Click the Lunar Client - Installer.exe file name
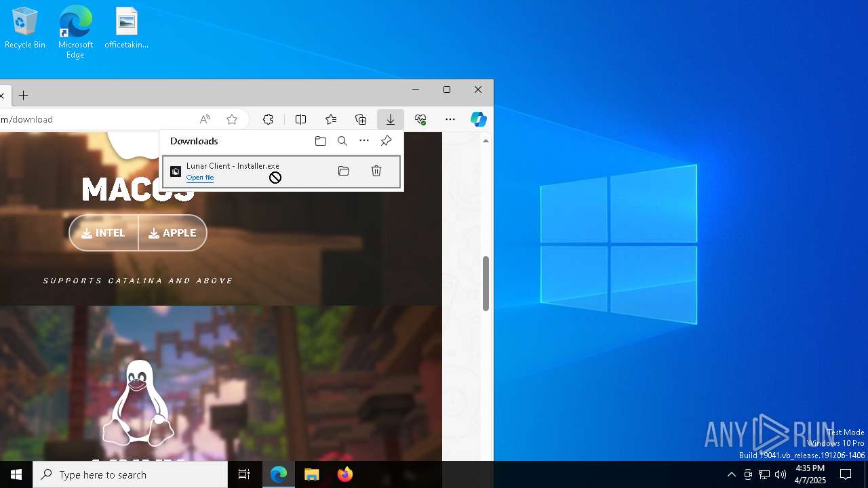Image resolution: width=868 pixels, height=488 pixels. point(233,166)
